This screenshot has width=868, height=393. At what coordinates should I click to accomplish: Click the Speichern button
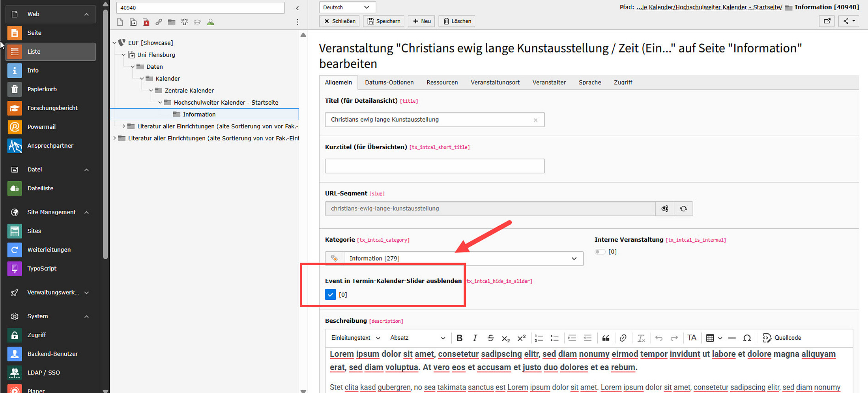(x=384, y=21)
